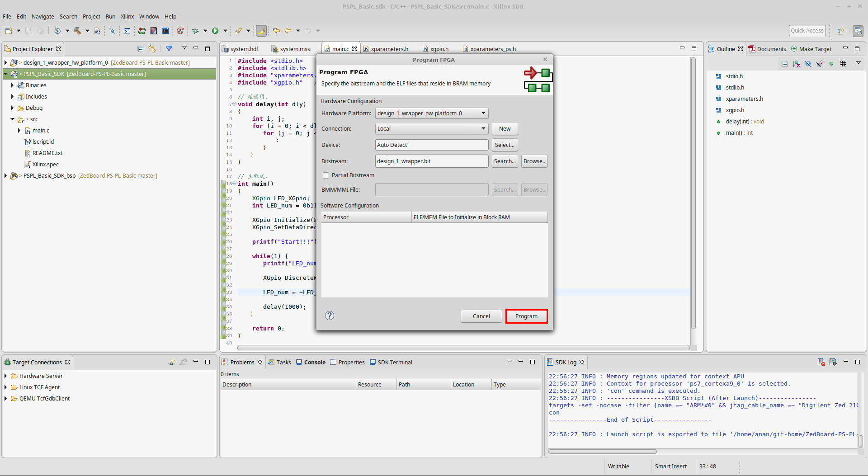Click the C/C++ perspective icon
868x476 pixels.
858,31
